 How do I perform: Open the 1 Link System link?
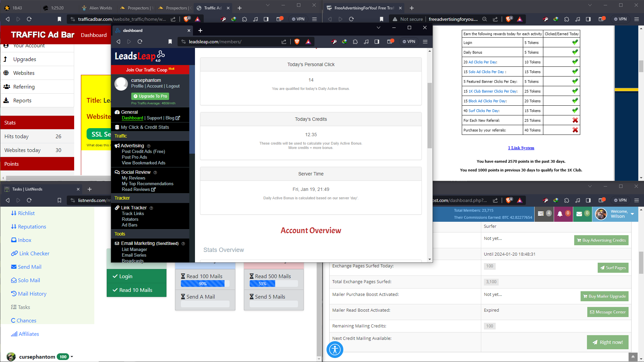tap(521, 148)
